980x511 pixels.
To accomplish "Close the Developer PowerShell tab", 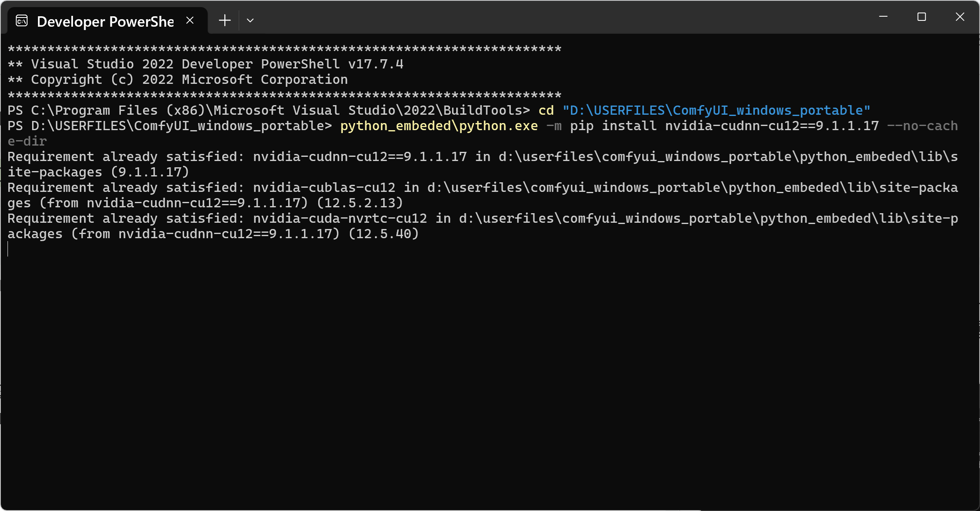I will point(191,20).
